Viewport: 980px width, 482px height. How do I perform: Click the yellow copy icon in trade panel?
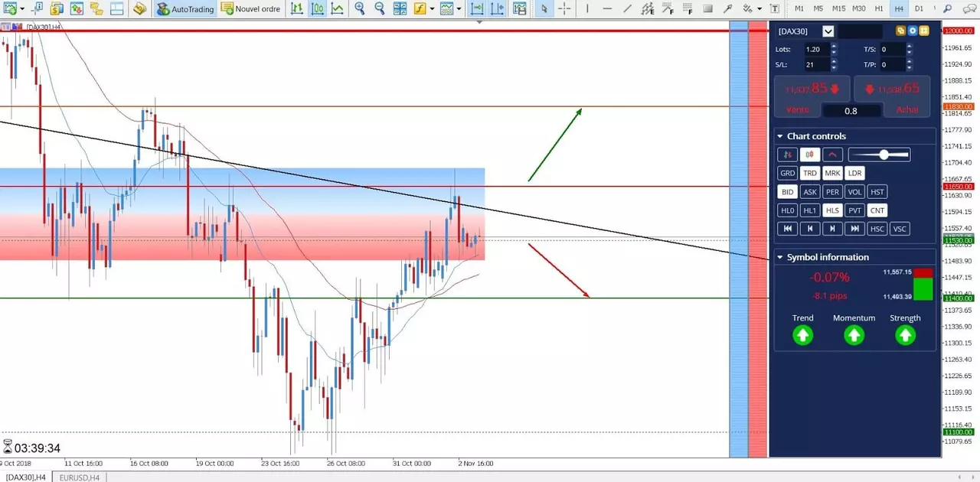tap(901, 31)
